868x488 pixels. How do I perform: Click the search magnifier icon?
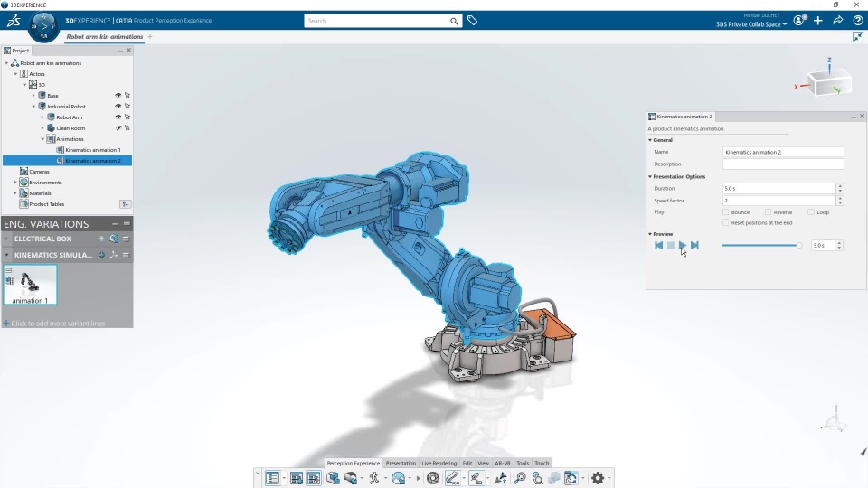[454, 21]
